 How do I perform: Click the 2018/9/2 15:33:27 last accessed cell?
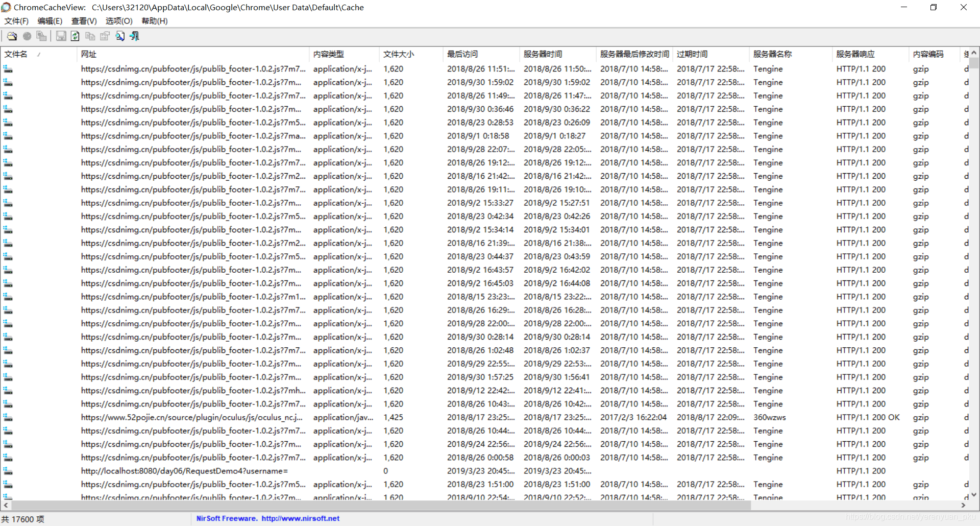tap(480, 203)
